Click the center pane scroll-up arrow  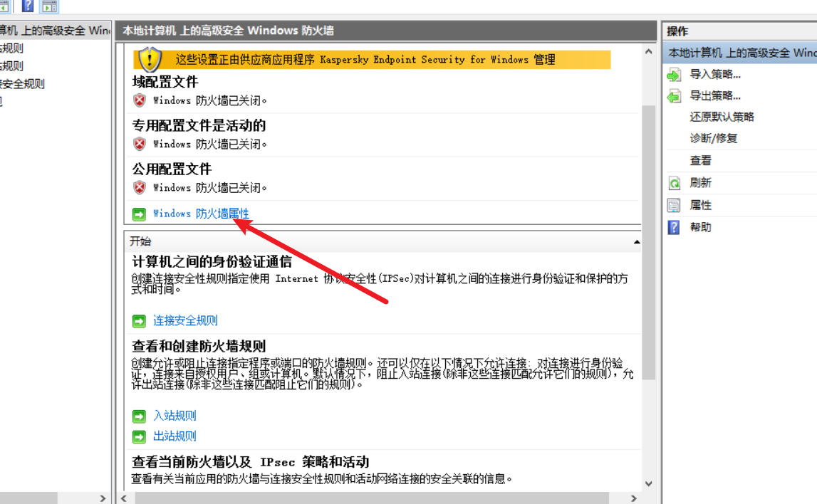[648, 52]
